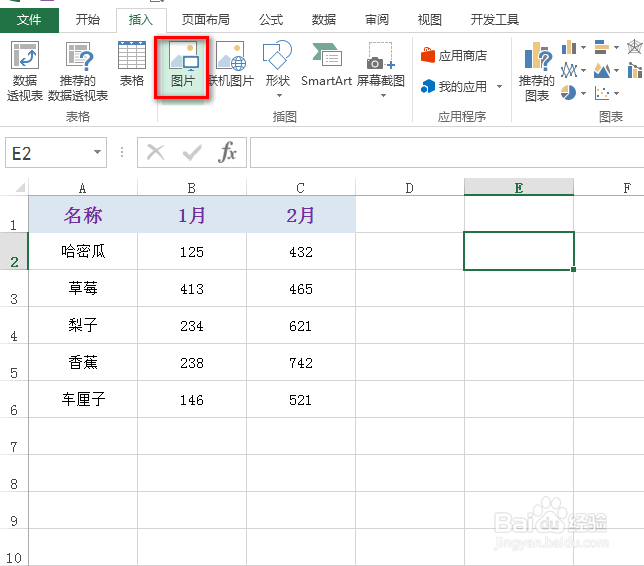Image resolution: width=644 pixels, height=566 pixels.
Task: Select the cell containing 车厘子
Action: click(x=83, y=399)
